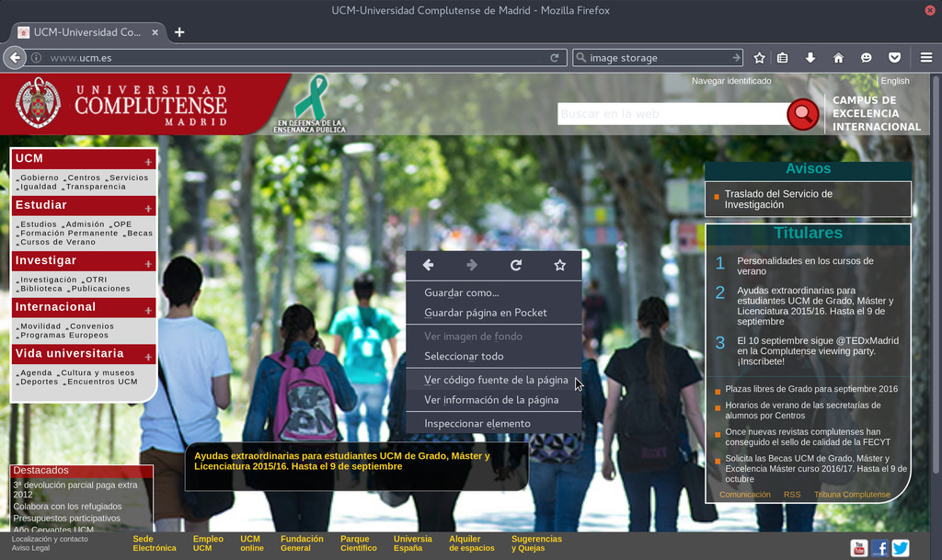942x560 pixels.
Task: Open the 'Gobierno' link under UCM
Action: [40, 177]
